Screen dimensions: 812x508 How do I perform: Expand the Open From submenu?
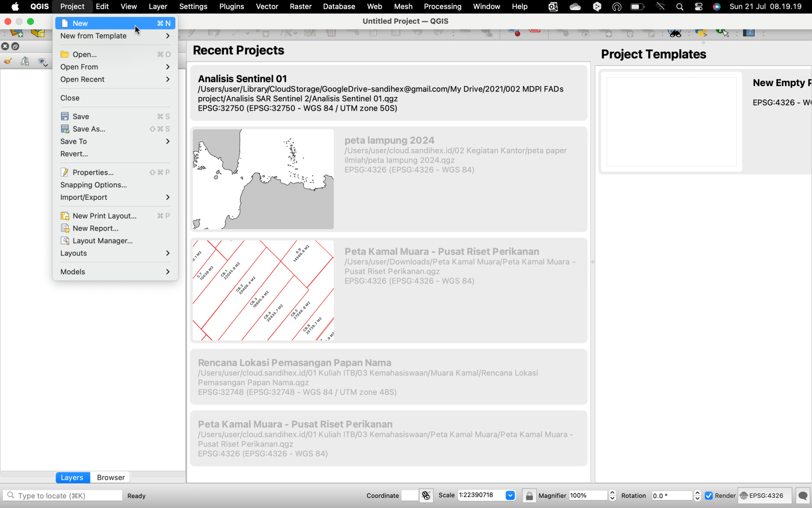pyautogui.click(x=115, y=67)
